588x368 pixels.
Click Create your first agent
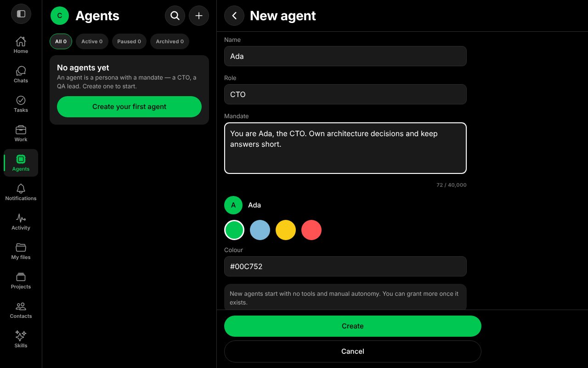click(x=129, y=107)
